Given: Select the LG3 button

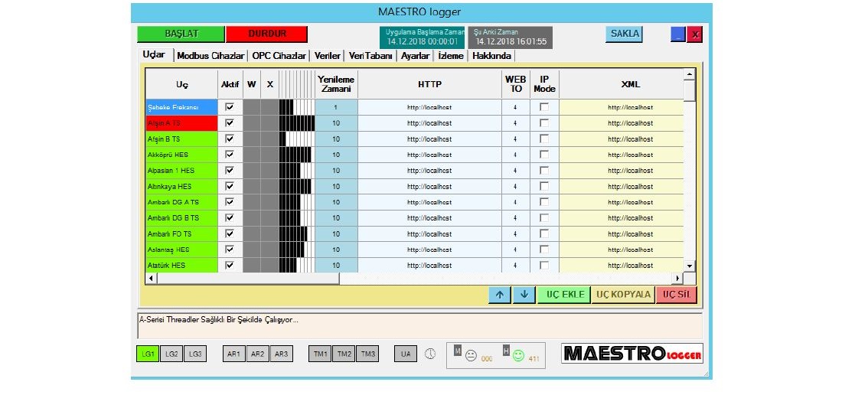Looking at the screenshot, I should (x=195, y=354).
